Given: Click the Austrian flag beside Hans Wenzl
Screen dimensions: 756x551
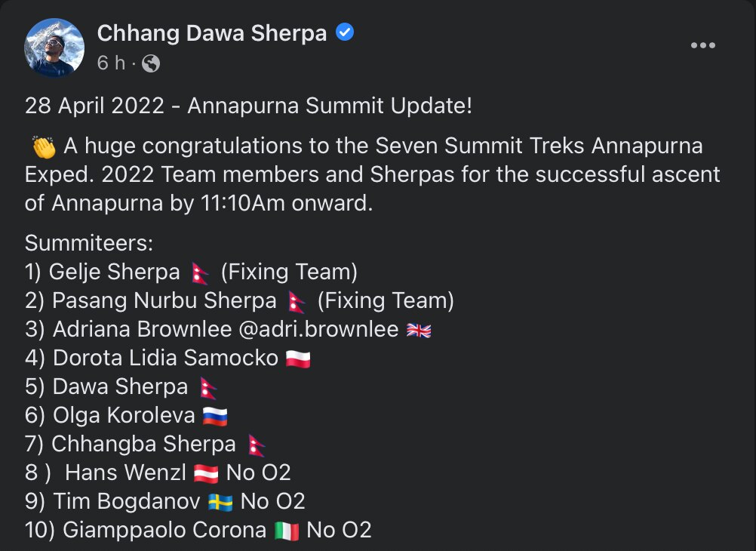Looking at the screenshot, I should click(x=206, y=473).
